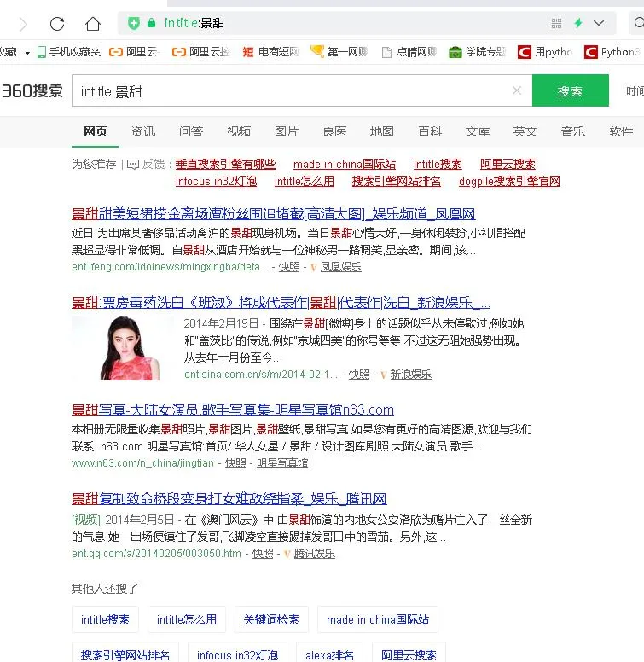Open red suggested link intitle怎么用
This screenshot has height=662, width=644.
point(305,181)
